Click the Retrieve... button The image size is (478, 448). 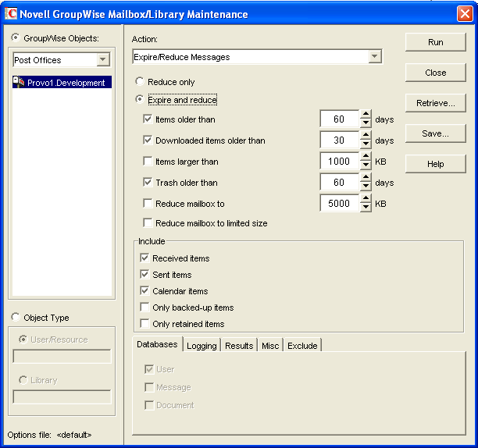435,103
